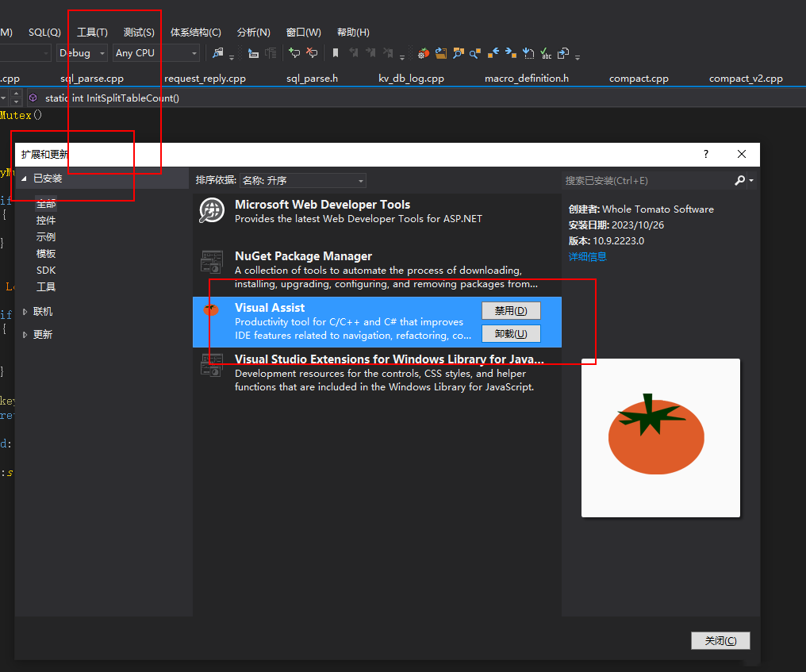806x672 pixels.
Task: Open the Any CPU platform dropdown
Action: point(156,53)
